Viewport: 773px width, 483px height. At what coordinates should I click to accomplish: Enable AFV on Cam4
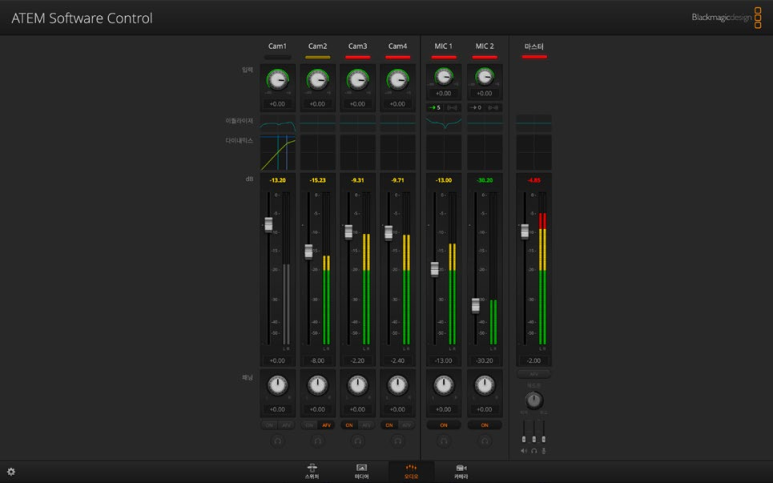pos(406,425)
